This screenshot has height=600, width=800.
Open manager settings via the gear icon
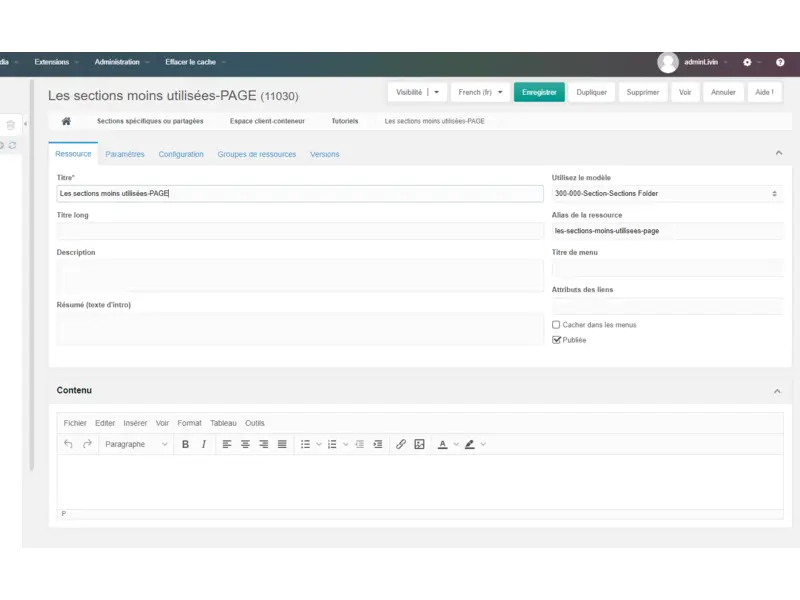click(747, 61)
